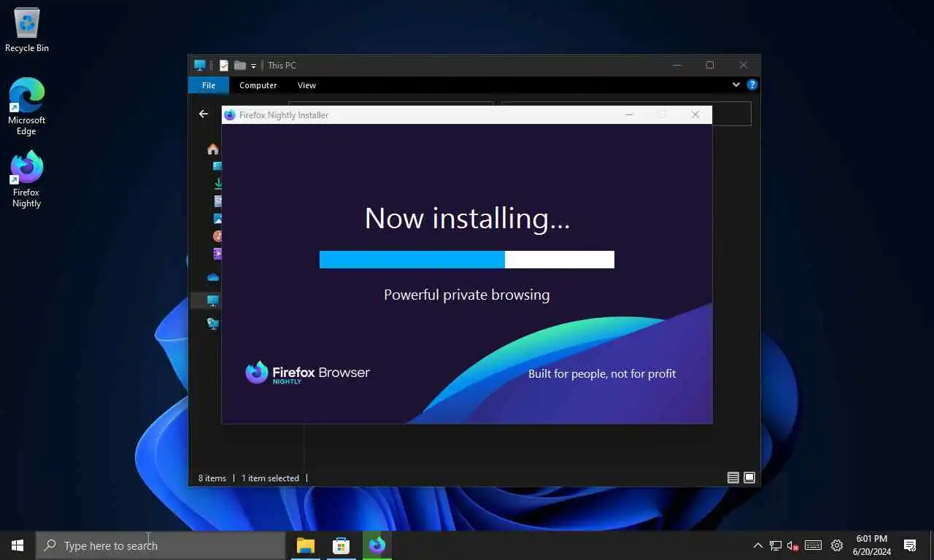Select Home in Explorer sidebar
934x560 pixels.
pyautogui.click(x=213, y=149)
